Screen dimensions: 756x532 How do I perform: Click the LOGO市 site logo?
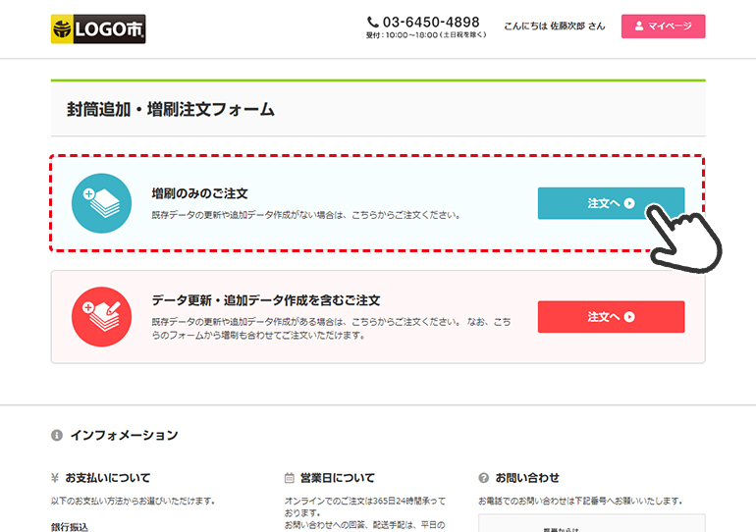[x=98, y=28]
